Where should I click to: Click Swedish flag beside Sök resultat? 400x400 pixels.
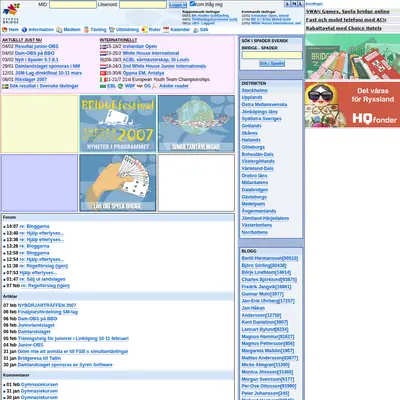tap(5, 86)
